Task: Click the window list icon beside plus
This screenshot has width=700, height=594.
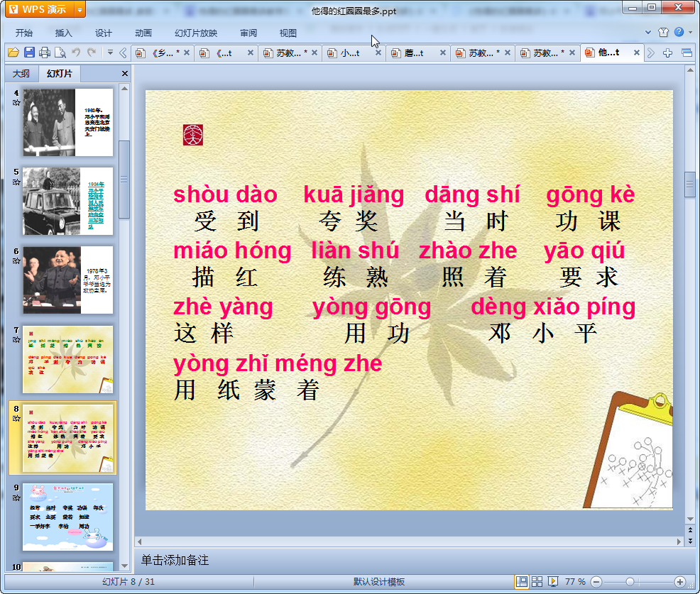Action: [x=687, y=53]
